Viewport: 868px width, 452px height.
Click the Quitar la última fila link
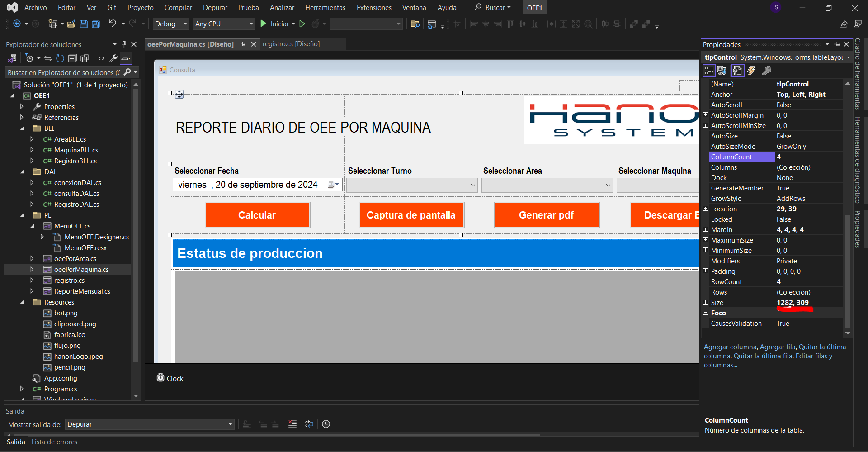[x=763, y=356]
